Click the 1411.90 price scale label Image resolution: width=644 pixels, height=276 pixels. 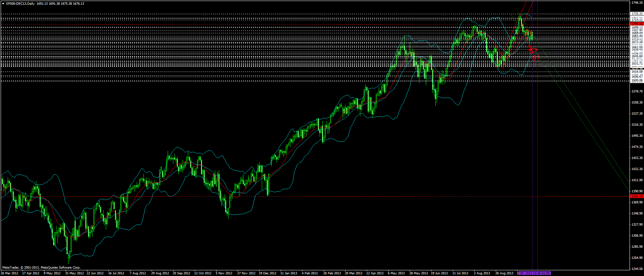coord(637,180)
